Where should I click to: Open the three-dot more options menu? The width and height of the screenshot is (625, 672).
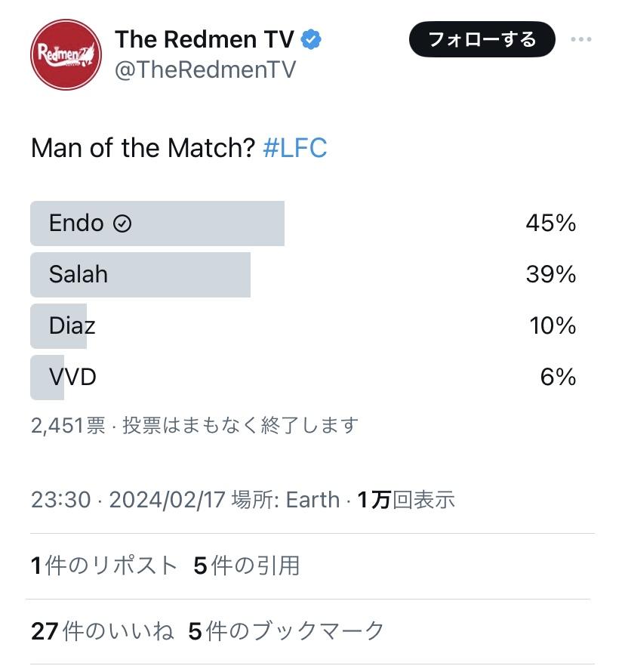click(580, 40)
